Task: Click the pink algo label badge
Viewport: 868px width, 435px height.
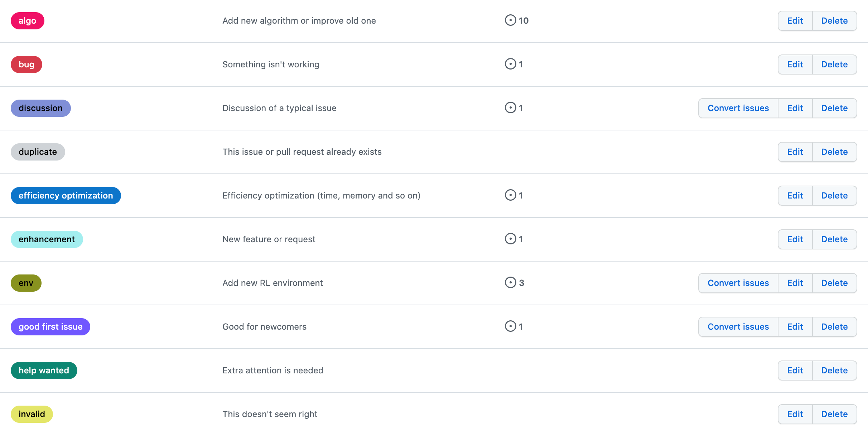Action: pyautogui.click(x=28, y=21)
